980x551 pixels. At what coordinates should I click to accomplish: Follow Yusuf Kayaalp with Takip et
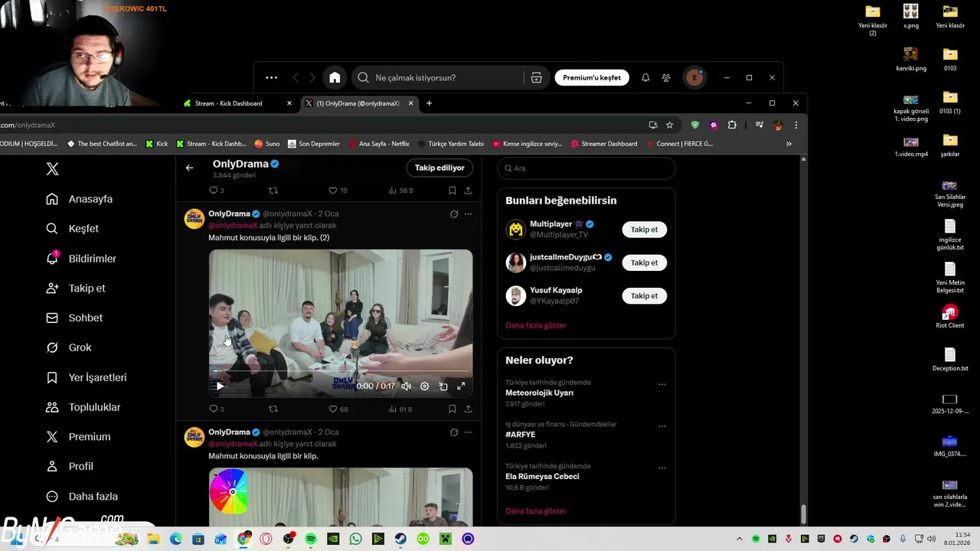(x=644, y=295)
